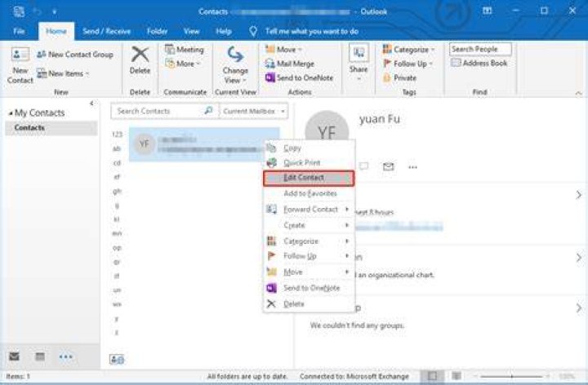Open the Share dropdown button
The width and height of the screenshot is (588, 385).
click(359, 62)
